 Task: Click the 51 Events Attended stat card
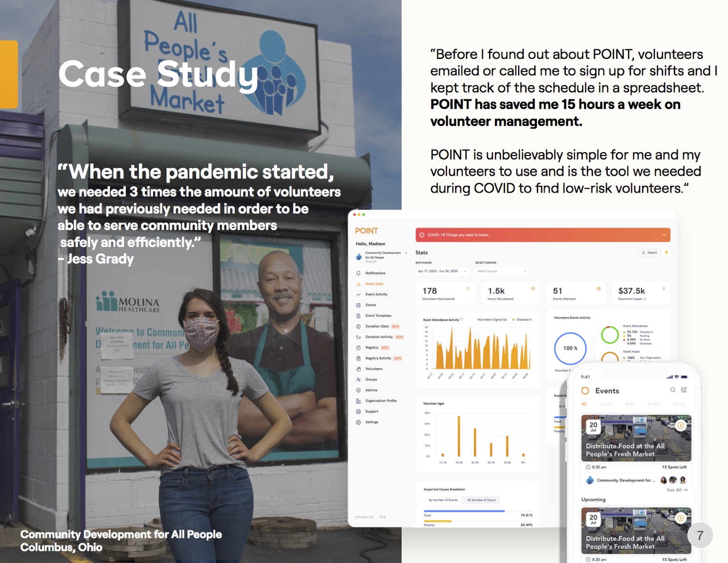tap(576, 293)
